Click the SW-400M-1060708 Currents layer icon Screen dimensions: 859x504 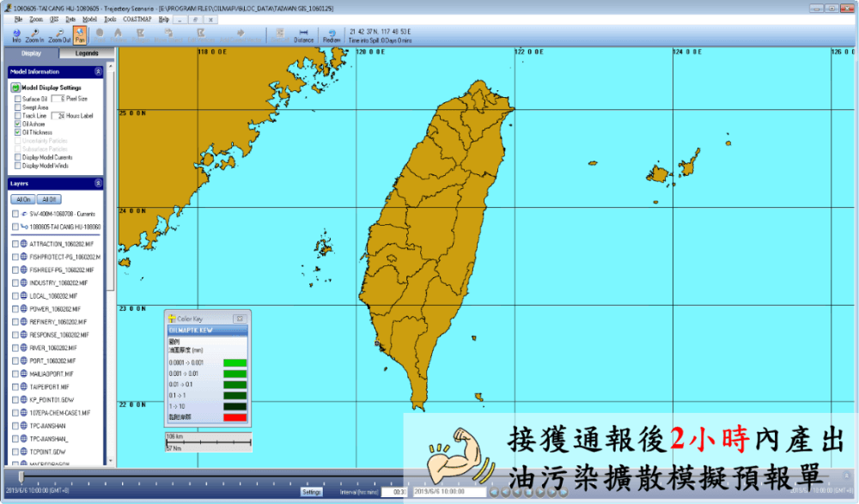coord(24,214)
